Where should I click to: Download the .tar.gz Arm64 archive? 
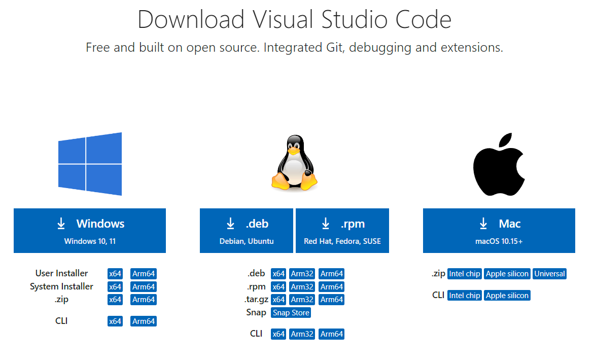(x=332, y=300)
